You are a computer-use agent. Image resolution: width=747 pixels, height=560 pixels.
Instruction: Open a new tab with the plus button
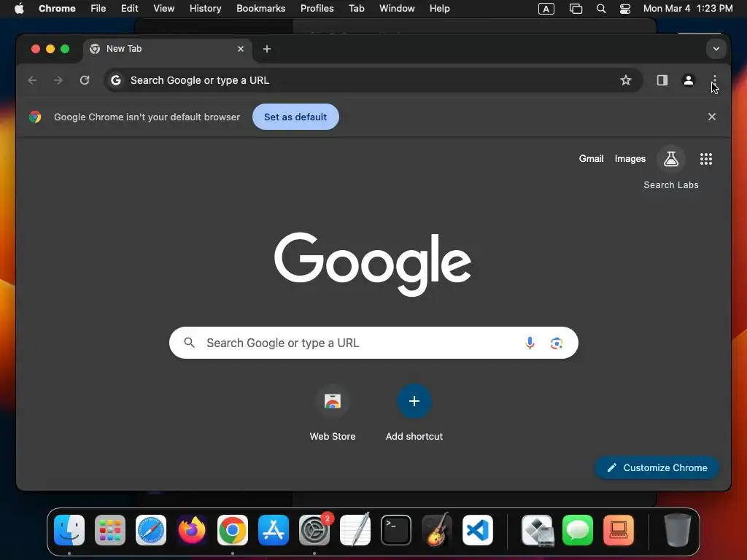point(267,49)
